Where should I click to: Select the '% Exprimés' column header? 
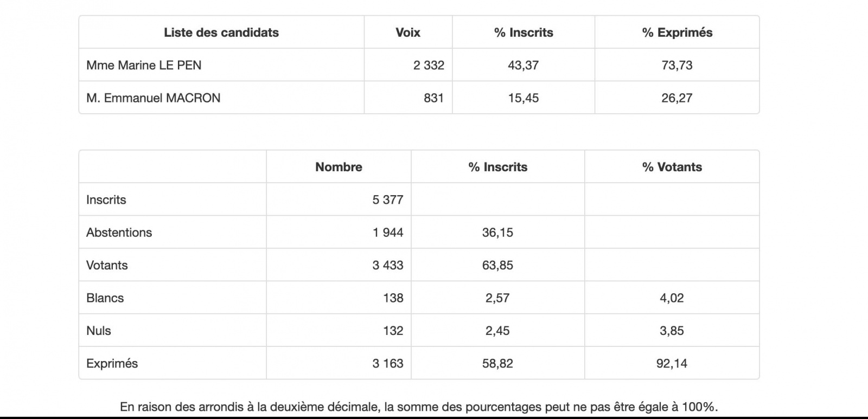677,33
